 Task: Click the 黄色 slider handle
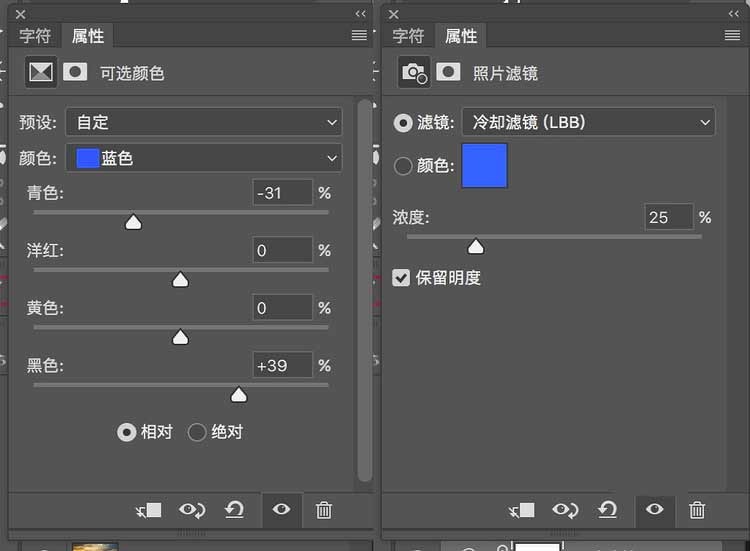[x=180, y=337]
